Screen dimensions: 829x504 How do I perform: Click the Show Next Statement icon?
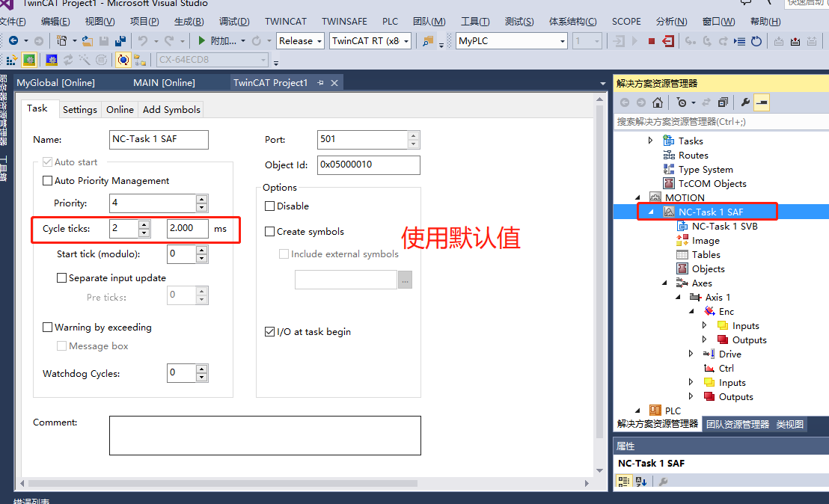pos(739,40)
